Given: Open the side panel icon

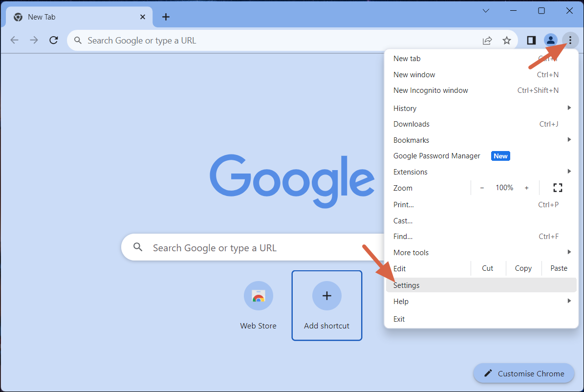Looking at the screenshot, I should tap(531, 40).
